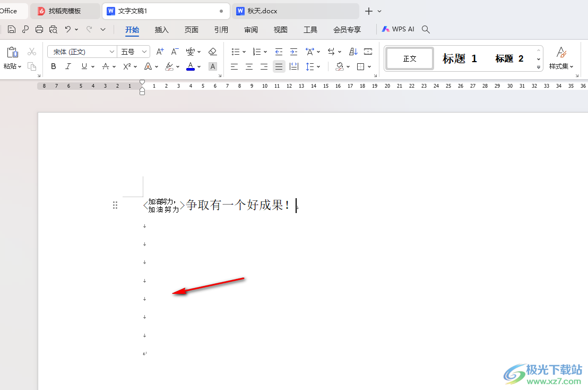Click the Sort icon
Screen dimensions: 588x390
click(x=353, y=52)
